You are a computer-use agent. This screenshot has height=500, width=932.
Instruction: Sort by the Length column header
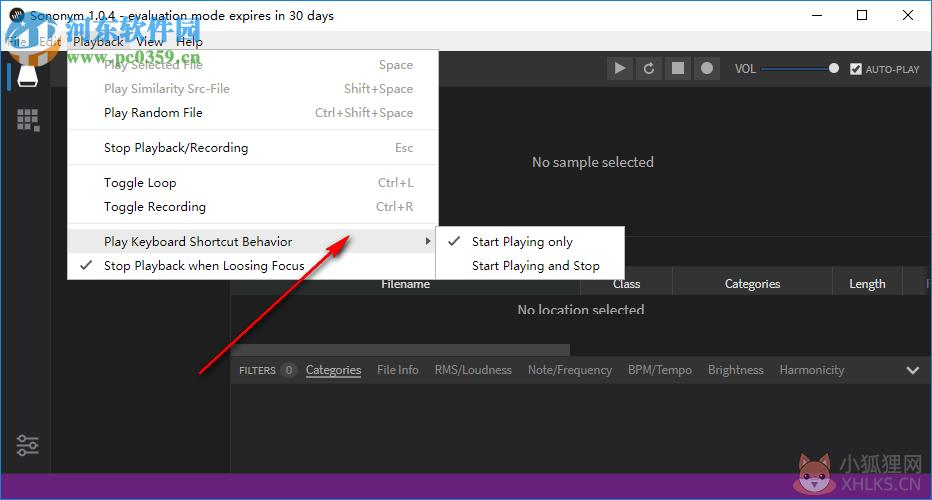(x=867, y=284)
